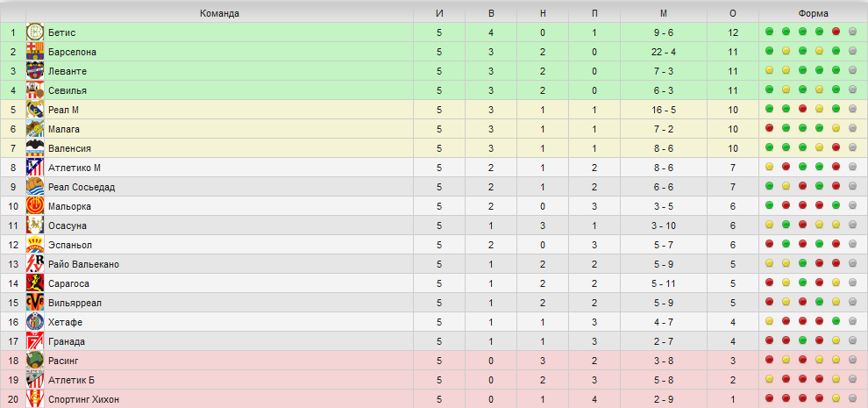The height and width of the screenshot is (408, 868).
Task: Click the Villarreal yellow crest icon
Action: point(35,303)
